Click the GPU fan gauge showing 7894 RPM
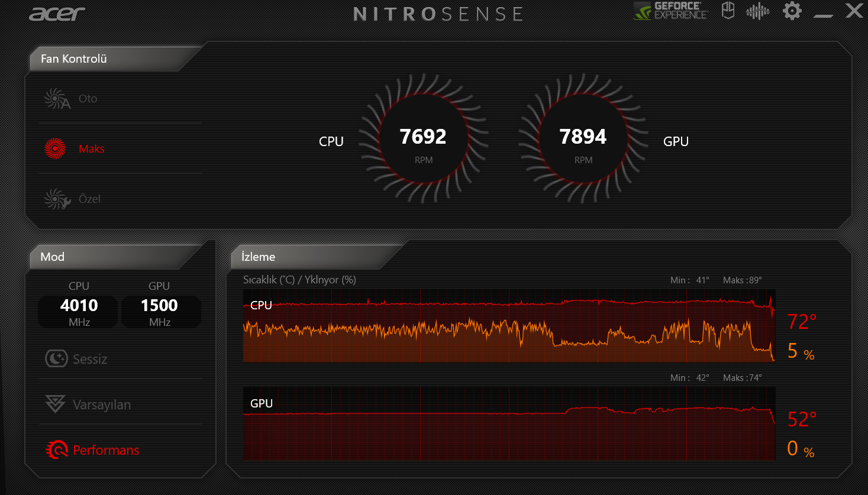 coord(583,139)
